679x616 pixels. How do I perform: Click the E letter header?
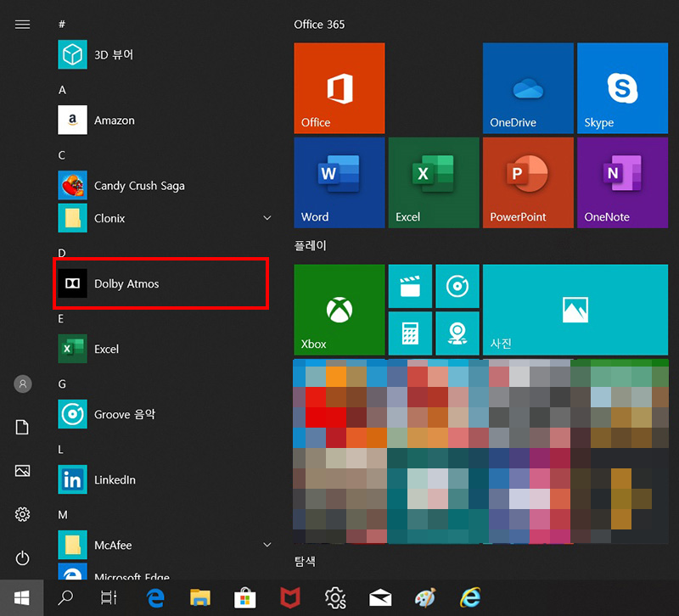tap(61, 318)
